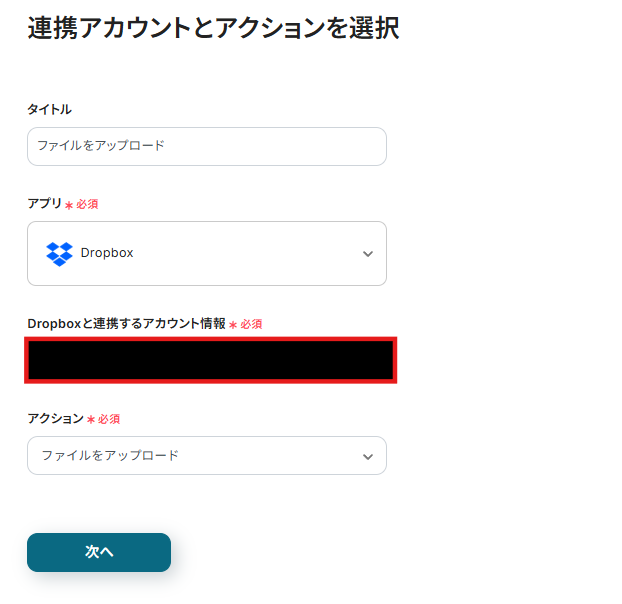Click the タイトル text input field
This screenshot has height=604, width=622.
tap(206, 146)
